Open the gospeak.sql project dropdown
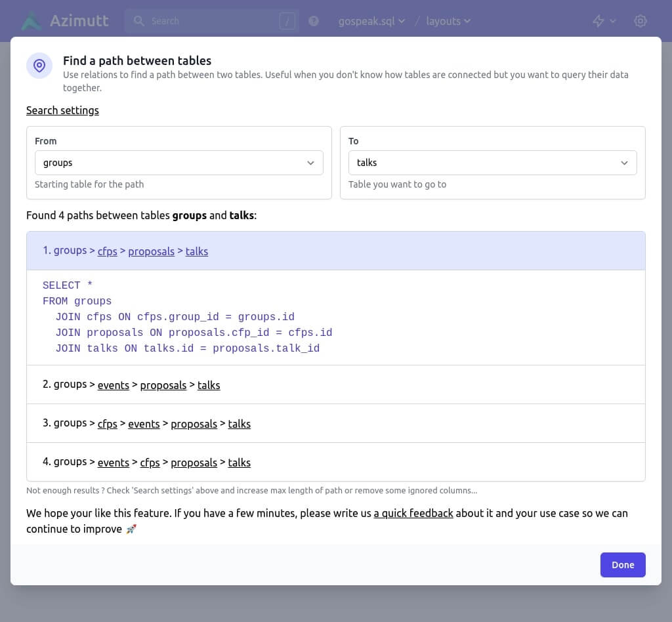672x622 pixels. [x=371, y=21]
